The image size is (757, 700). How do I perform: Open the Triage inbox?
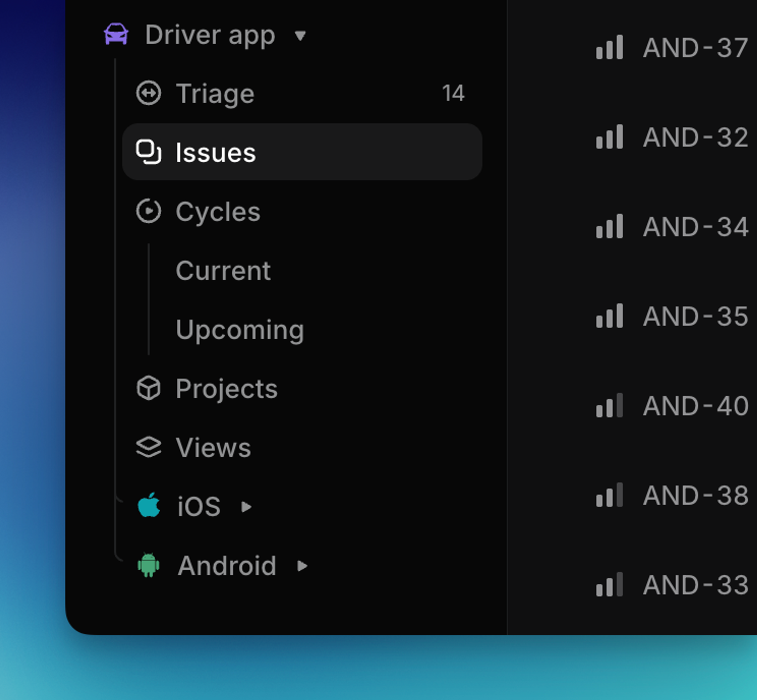(216, 93)
